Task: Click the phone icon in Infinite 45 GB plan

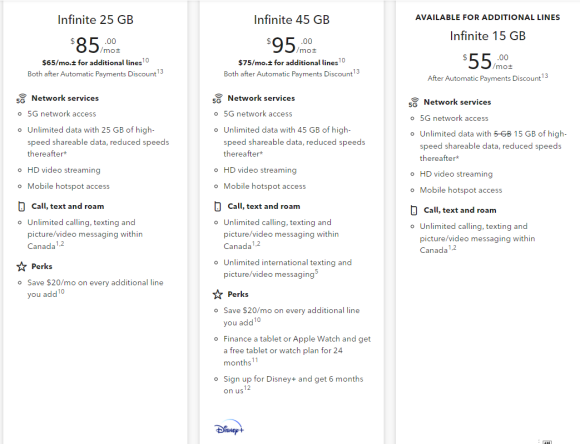Action: click(x=218, y=206)
